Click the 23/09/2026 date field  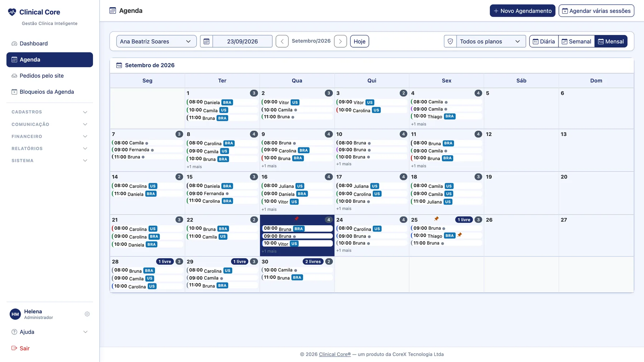pyautogui.click(x=242, y=41)
